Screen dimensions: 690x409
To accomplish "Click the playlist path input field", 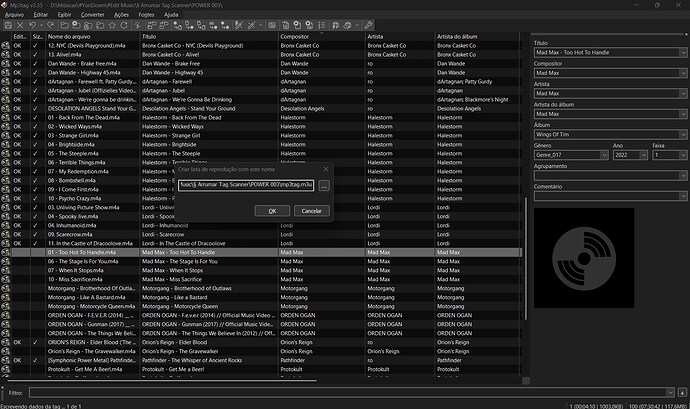I will pyautogui.click(x=246, y=185).
